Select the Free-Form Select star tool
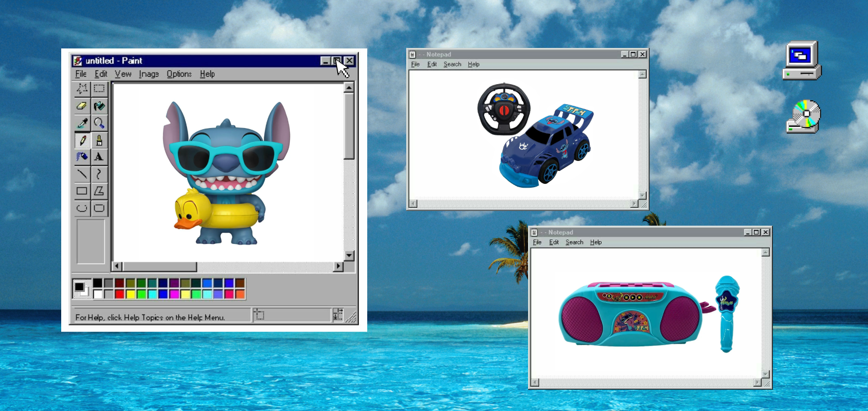Viewport: 868px width, 411px height. 82,89
